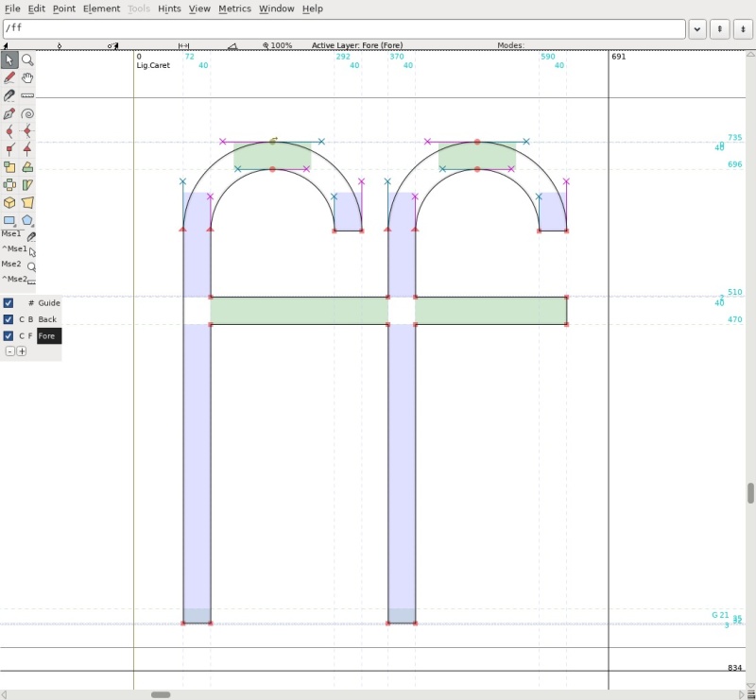
Task: Open the word list dropdown arrow
Action: coord(697,29)
